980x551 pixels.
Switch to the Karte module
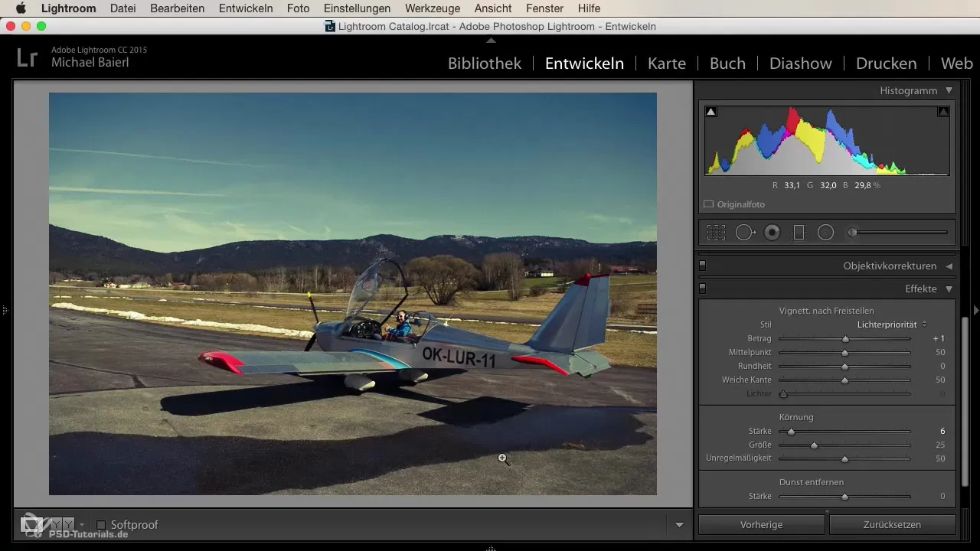pos(667,64)
